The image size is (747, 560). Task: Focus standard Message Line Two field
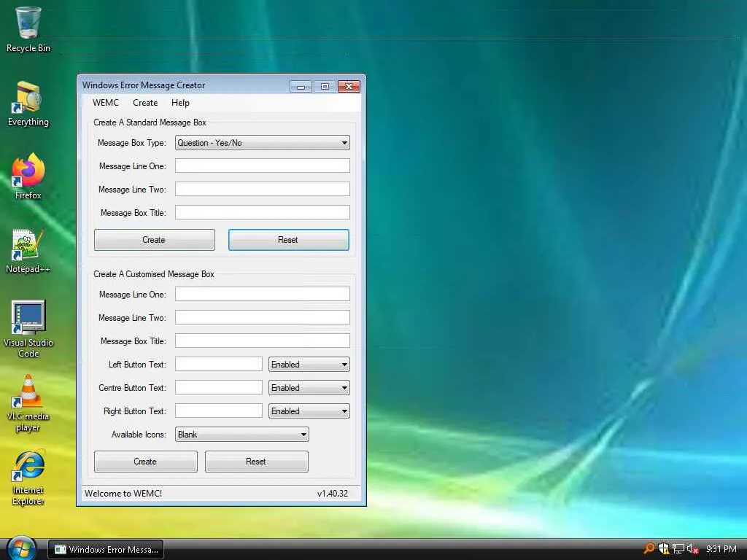point(263,189)
